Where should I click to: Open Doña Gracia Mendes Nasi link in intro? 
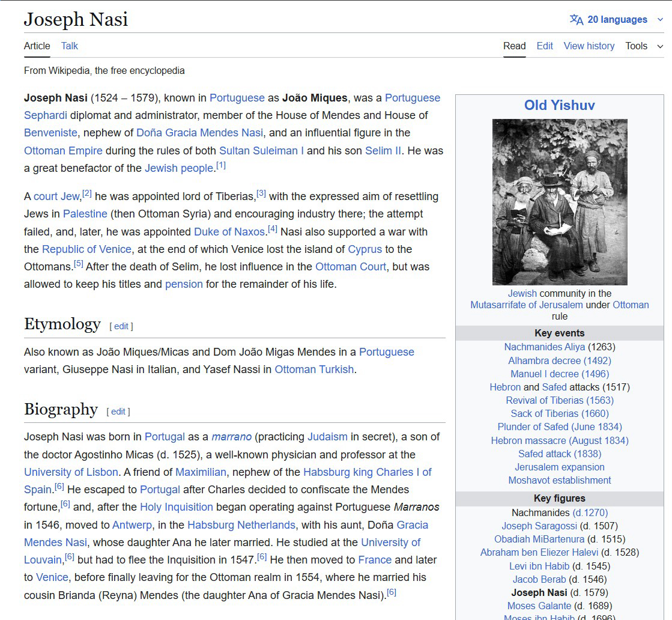coord(200,133)
